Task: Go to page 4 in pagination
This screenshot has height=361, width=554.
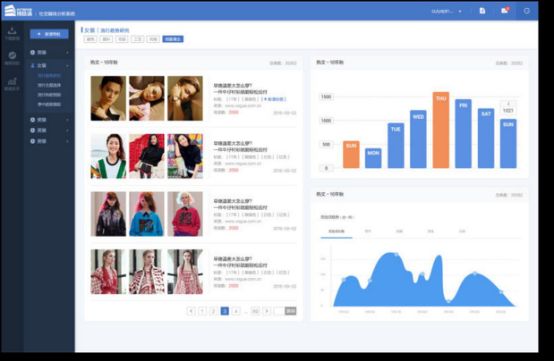Action: point(236,311)
